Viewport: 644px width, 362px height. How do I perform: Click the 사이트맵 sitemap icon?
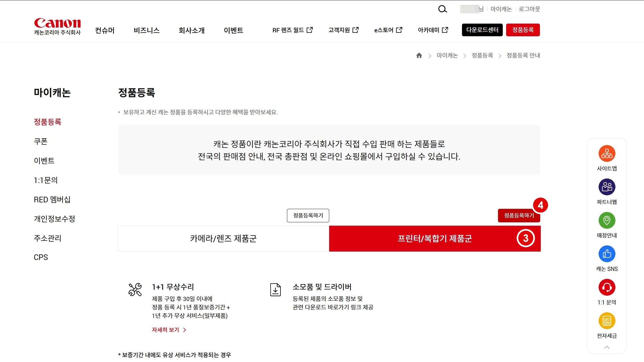coord(607,153)
